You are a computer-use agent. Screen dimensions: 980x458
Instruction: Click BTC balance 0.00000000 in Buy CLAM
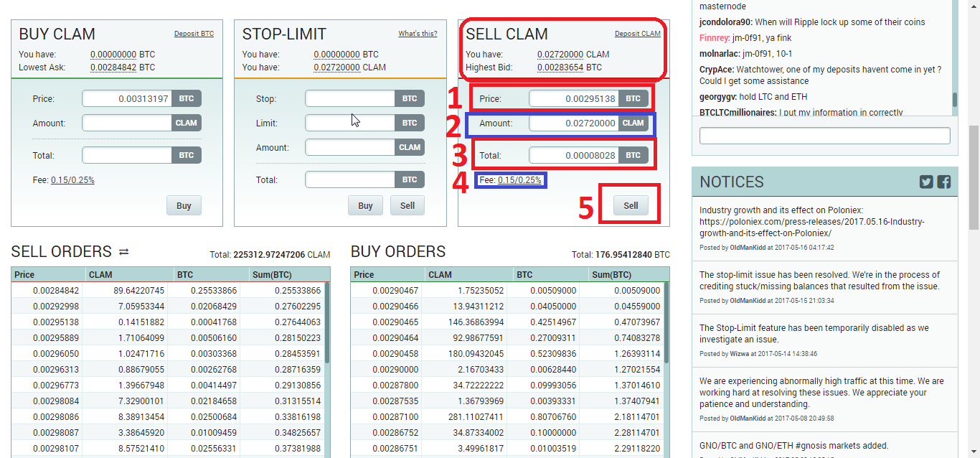pos(113,55)
